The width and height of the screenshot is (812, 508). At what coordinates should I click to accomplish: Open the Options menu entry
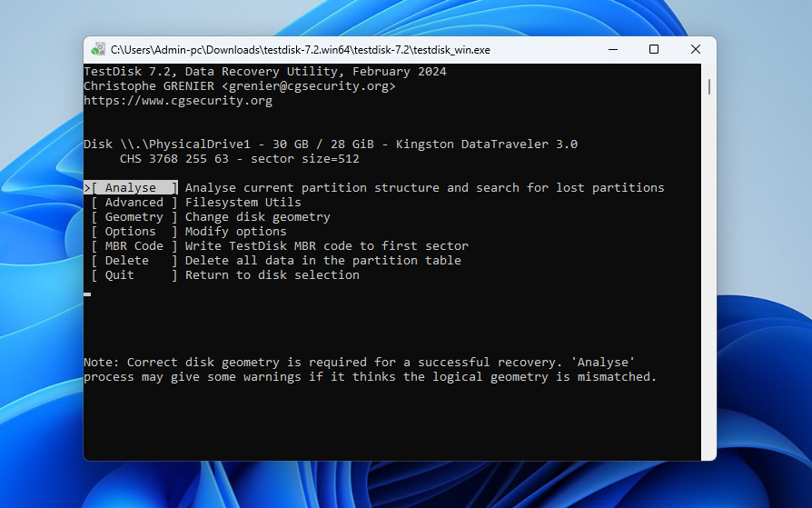[x=134, y=231]
